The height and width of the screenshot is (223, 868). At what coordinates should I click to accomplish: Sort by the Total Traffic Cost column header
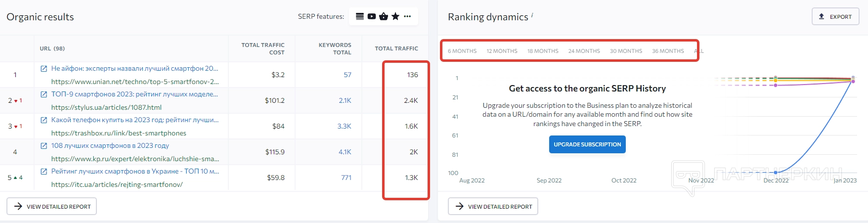[x=262, y=48]
